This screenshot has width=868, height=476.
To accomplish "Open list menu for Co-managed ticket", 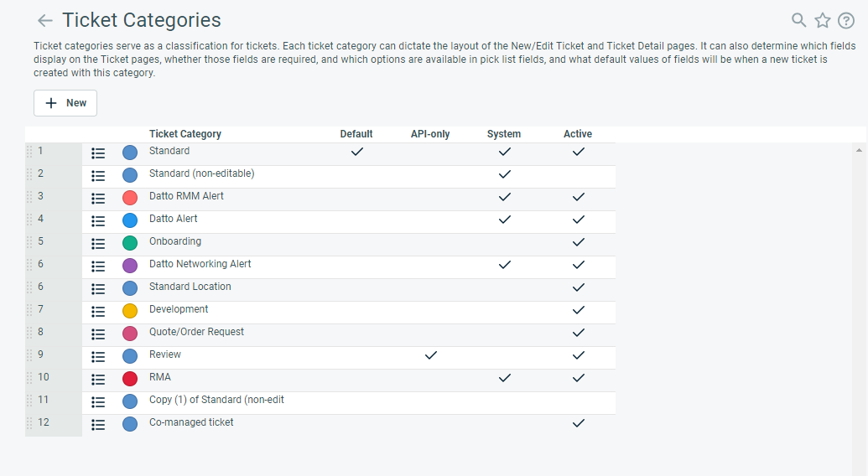I will pos(98,425).
